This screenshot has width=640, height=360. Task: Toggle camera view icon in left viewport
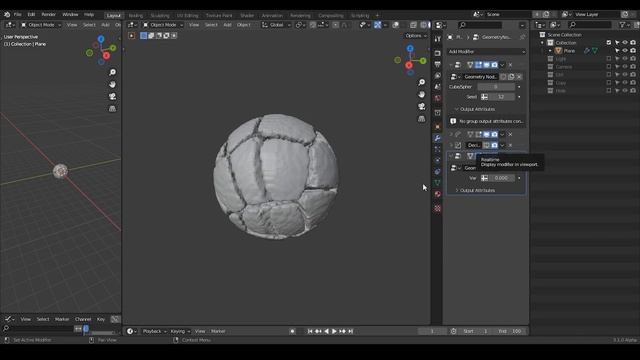pyautogui.click(x=112, y=97)
